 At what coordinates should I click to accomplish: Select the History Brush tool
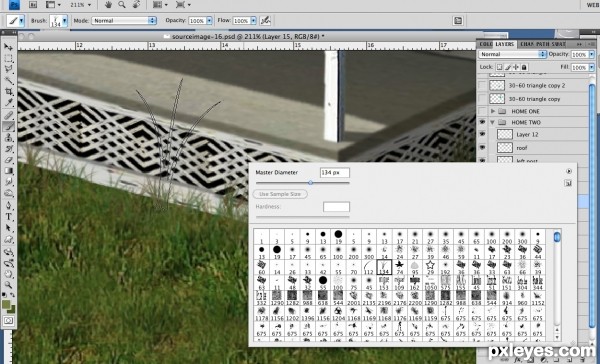[8, 149]
